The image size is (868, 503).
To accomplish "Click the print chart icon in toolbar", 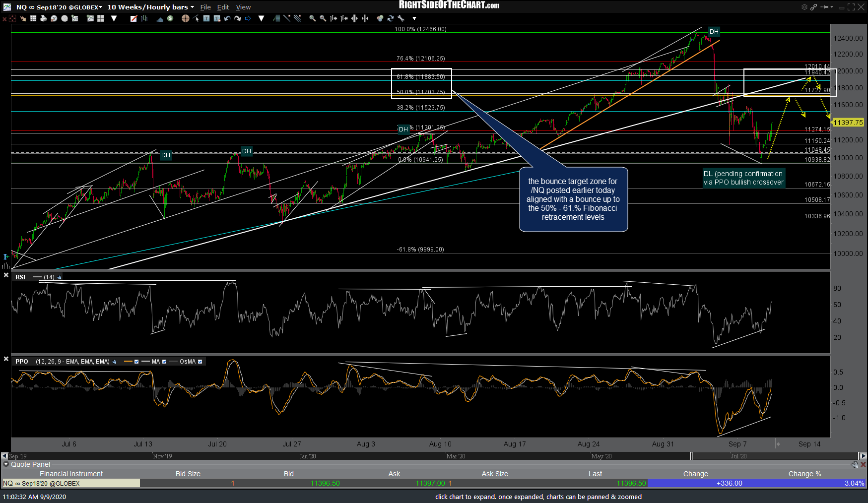I will (x=44, y=18).
